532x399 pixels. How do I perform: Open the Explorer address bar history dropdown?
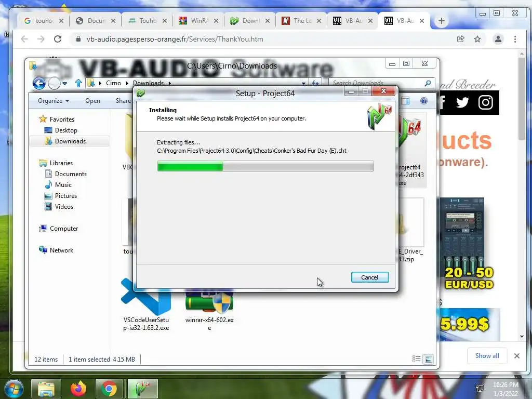(x=303, y=83)
